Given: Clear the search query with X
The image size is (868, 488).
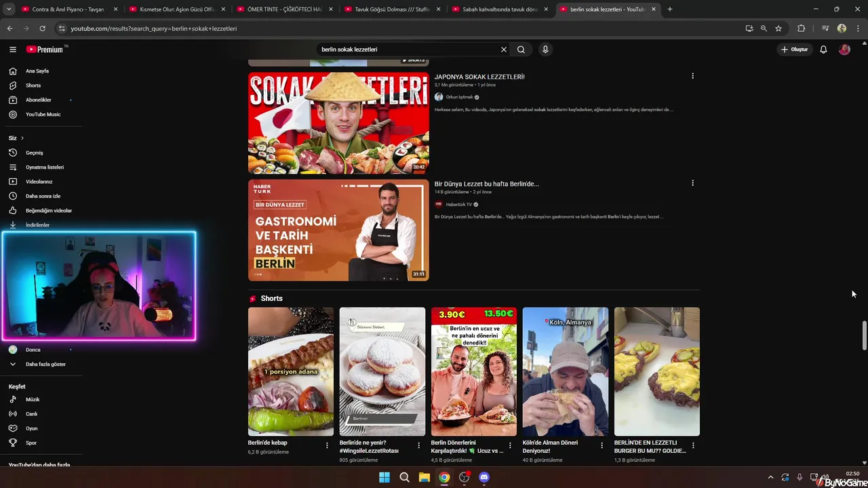Looking at the screenshot, I should [x=504, y=49].
